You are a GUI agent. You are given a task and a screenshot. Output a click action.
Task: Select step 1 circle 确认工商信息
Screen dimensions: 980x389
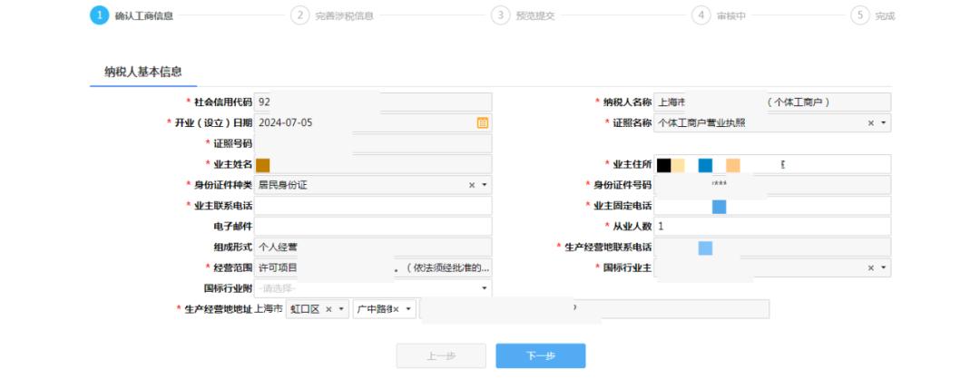point(100,15)
